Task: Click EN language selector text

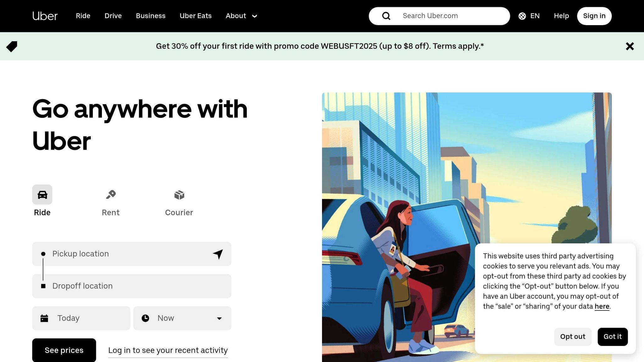Action: [x=535, y=16]
